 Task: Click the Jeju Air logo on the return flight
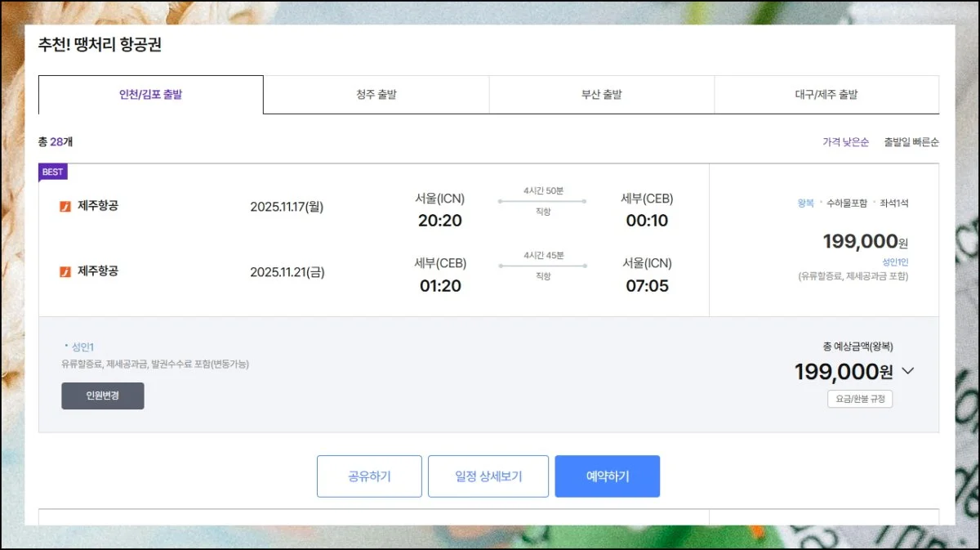click(x=65, y=271)
